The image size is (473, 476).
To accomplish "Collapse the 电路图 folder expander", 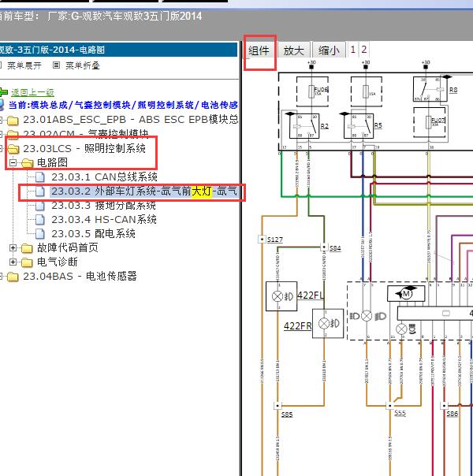I will pos(13,162).
